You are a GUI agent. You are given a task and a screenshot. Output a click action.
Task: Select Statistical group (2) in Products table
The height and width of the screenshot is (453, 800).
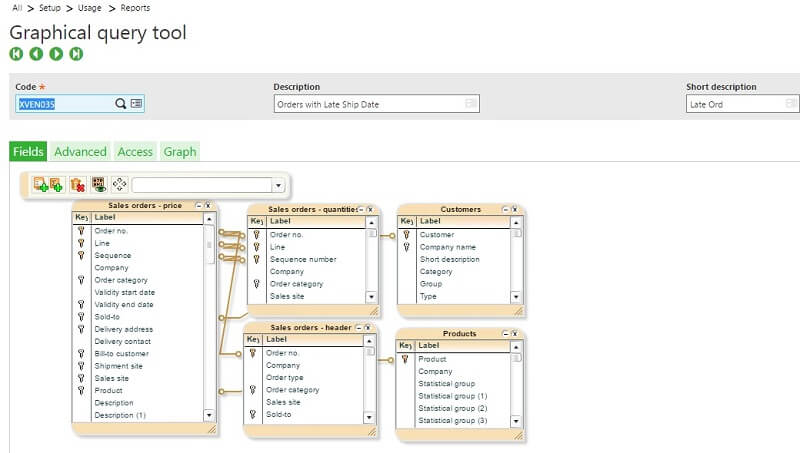pos(453,409)
